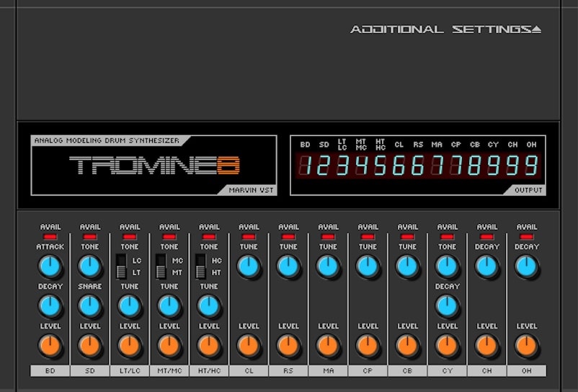Trigger the OH pad at the bottom
Screen dimensions: 578x392
527,370
